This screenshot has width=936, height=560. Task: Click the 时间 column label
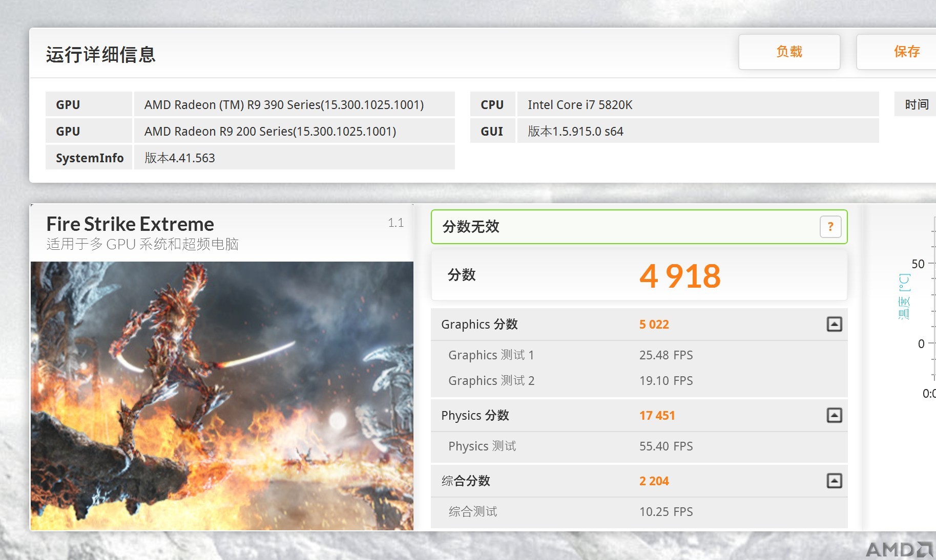tap(916, 104)
